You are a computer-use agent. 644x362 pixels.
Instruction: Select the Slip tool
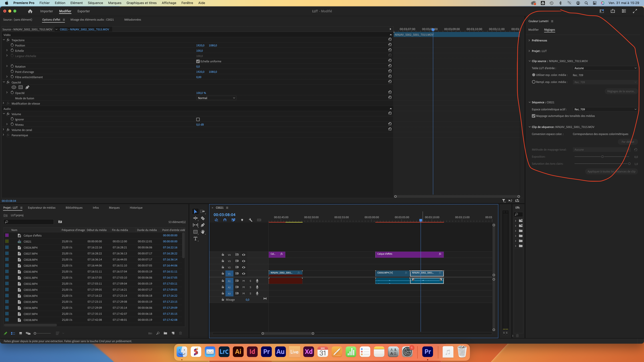195,225
